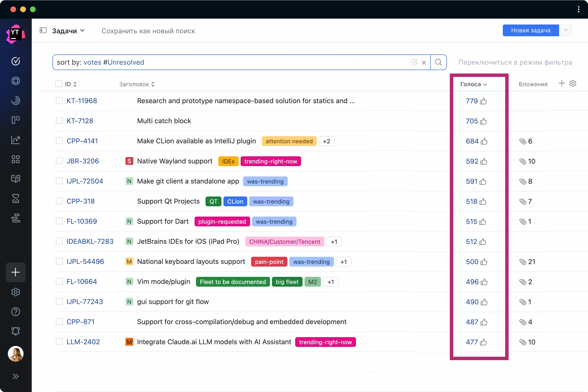Click the checkmark/save search icon
588x392 pixels.
(414, 62)
